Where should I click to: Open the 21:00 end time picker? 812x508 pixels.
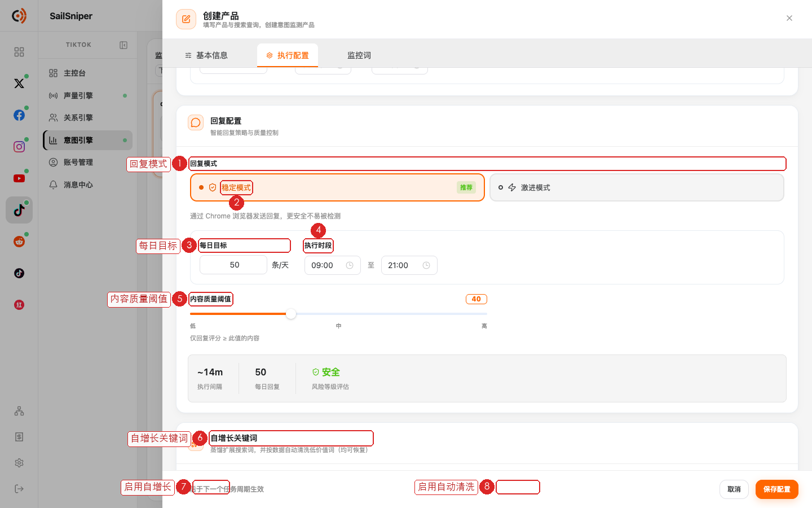click(409, 265)
